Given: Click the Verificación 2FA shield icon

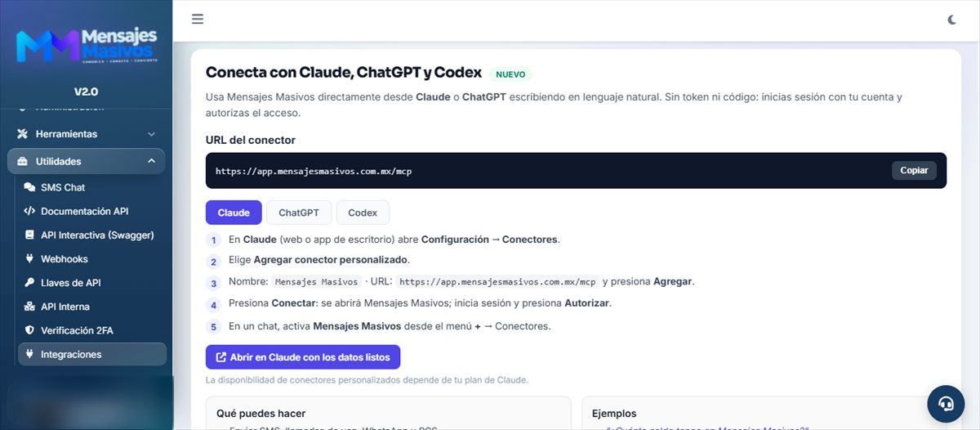Looking at the screenshot, I should point(30,330).
